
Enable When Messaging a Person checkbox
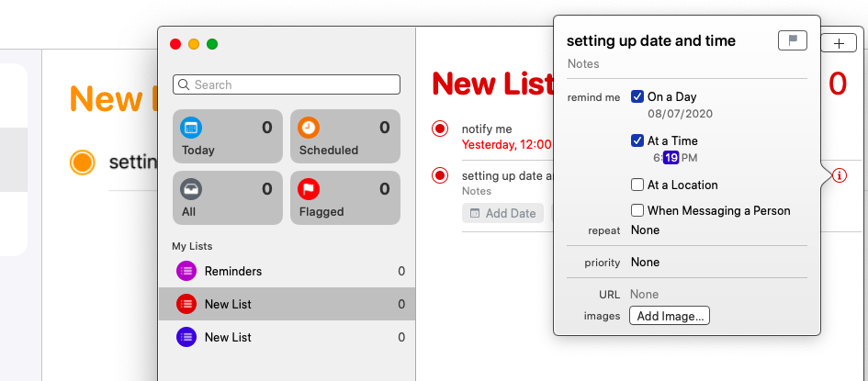tap(637, 210)
